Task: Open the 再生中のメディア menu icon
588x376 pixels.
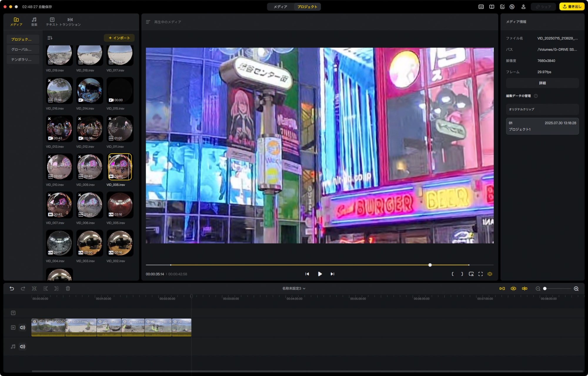Action: (x=148, y=22)
